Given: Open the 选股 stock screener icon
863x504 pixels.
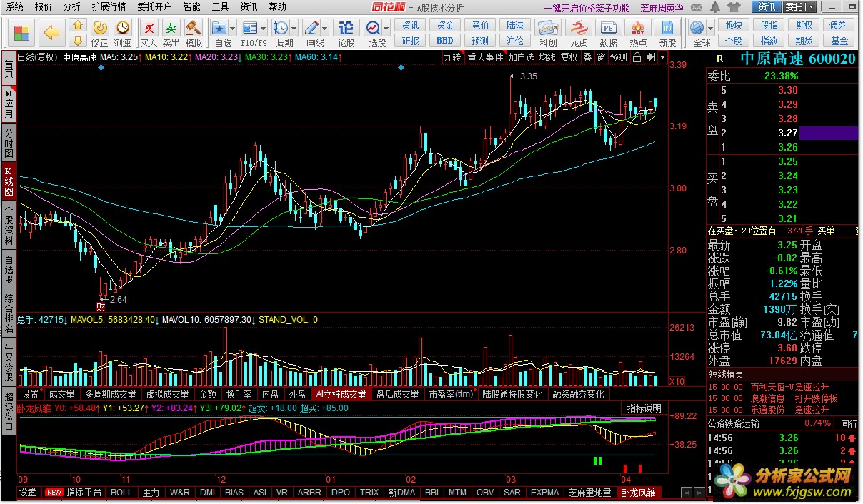Looking at the screenshot, I should 373,27.
